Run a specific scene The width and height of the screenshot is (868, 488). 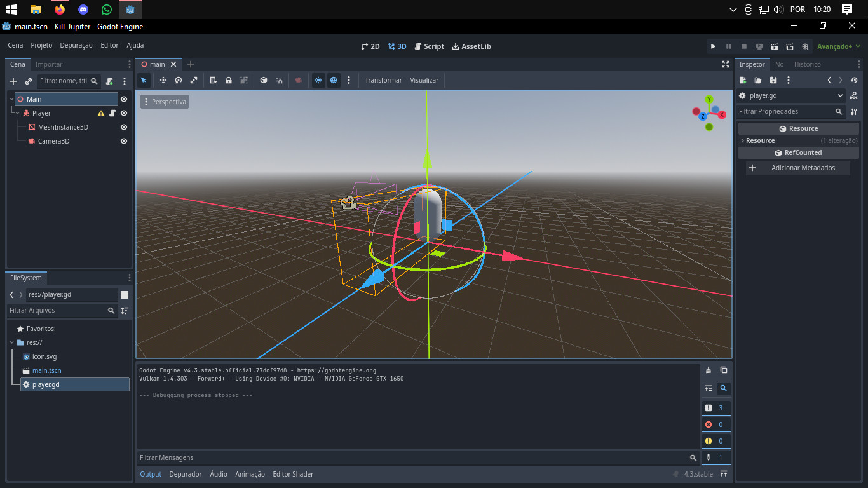coord(790,46)
